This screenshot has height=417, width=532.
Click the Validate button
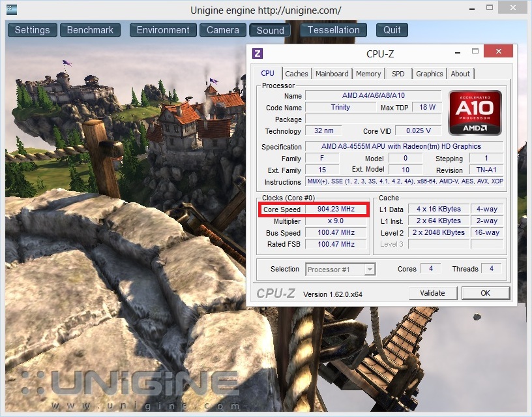[433, 293]
